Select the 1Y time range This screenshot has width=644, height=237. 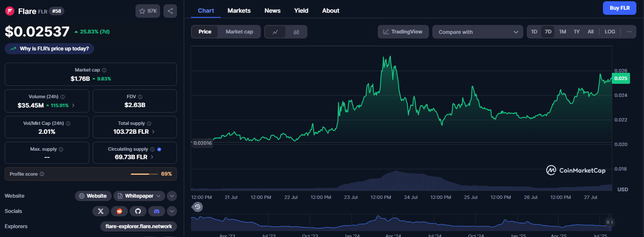[x=577, y=32]
